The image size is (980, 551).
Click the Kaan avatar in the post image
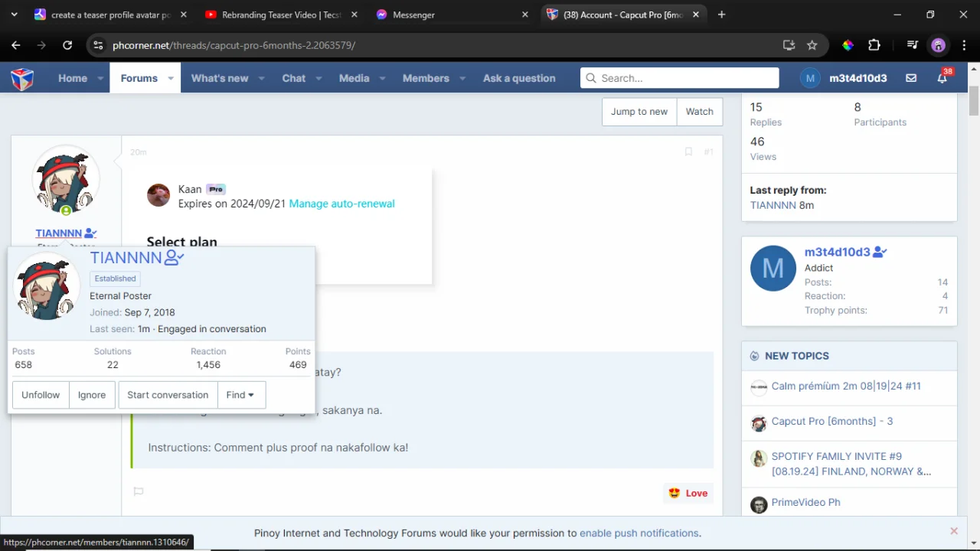[158, 195]
